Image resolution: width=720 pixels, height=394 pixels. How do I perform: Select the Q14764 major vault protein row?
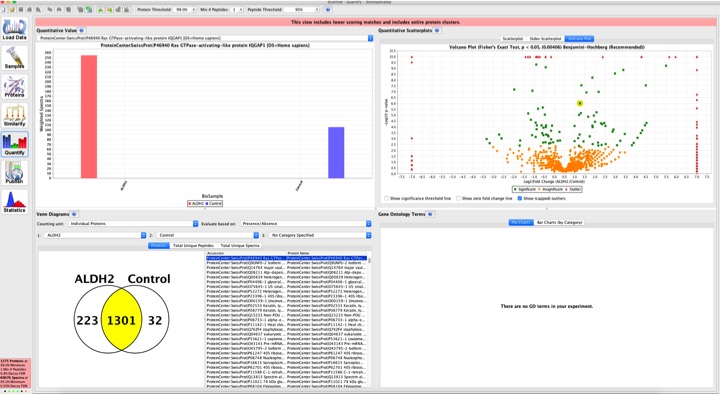[287, 268]
